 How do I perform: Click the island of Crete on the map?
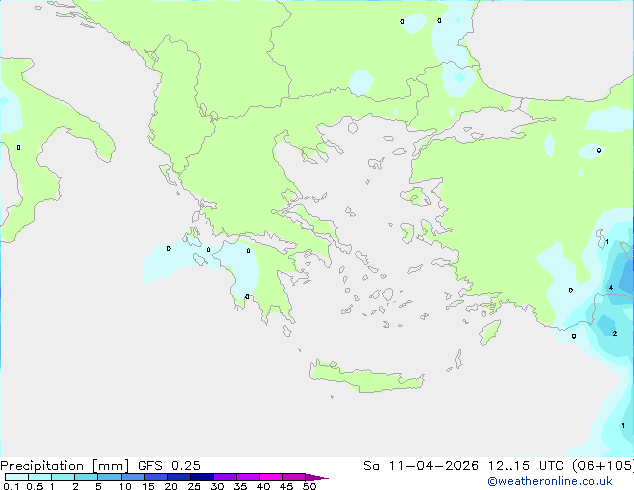(366, 376)
